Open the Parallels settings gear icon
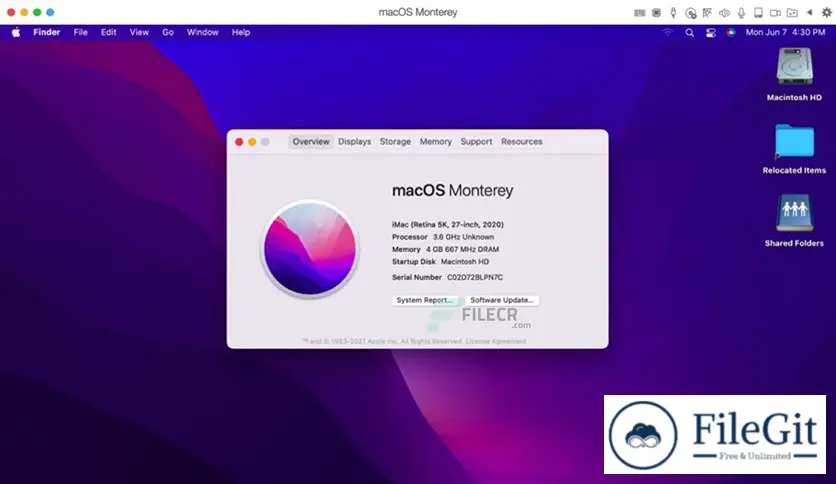The image size is (836, 484). (x=826, y=12)
